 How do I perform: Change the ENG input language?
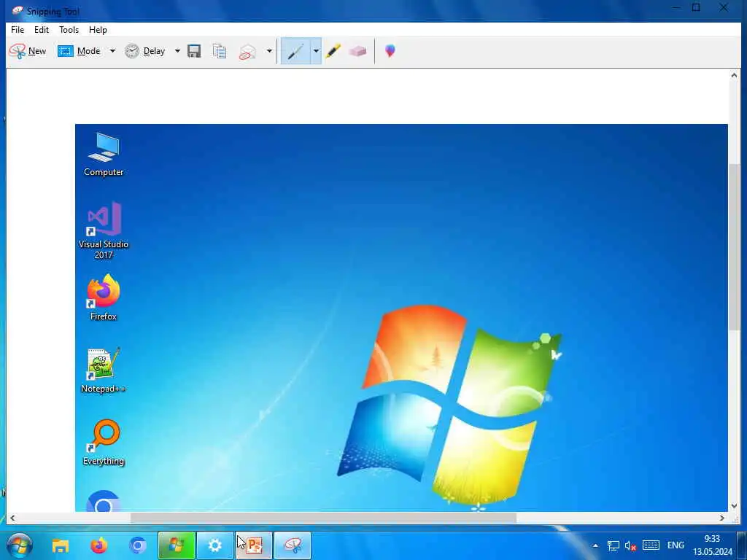676,545
